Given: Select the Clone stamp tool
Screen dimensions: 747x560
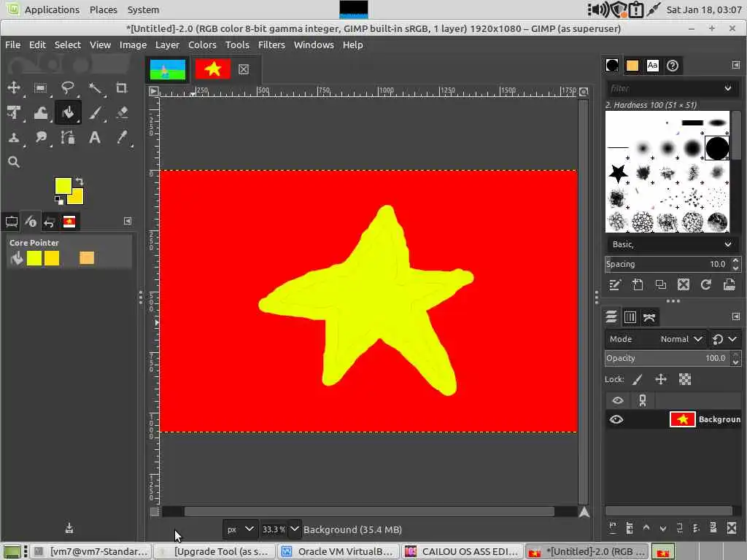Looking at the screenshot, I should pyautogui.click(x=14, y=138).
